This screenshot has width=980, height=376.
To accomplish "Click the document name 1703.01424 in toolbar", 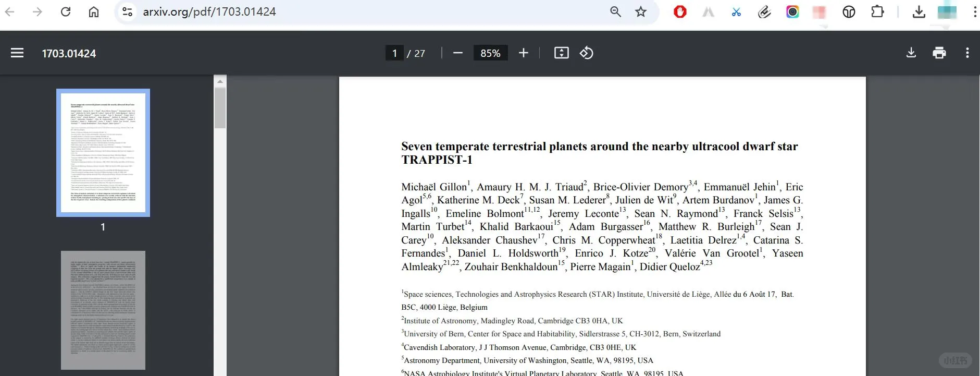I will [69, 53].
